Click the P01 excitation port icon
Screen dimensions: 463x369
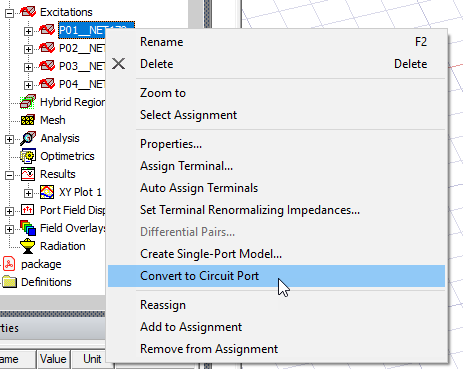click(x=47, y=30)
